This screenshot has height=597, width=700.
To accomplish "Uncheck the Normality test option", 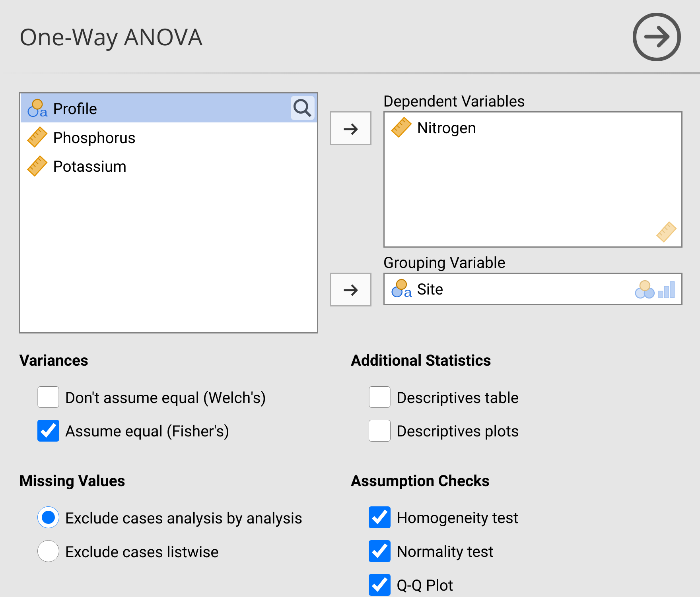I will [379, 551].
